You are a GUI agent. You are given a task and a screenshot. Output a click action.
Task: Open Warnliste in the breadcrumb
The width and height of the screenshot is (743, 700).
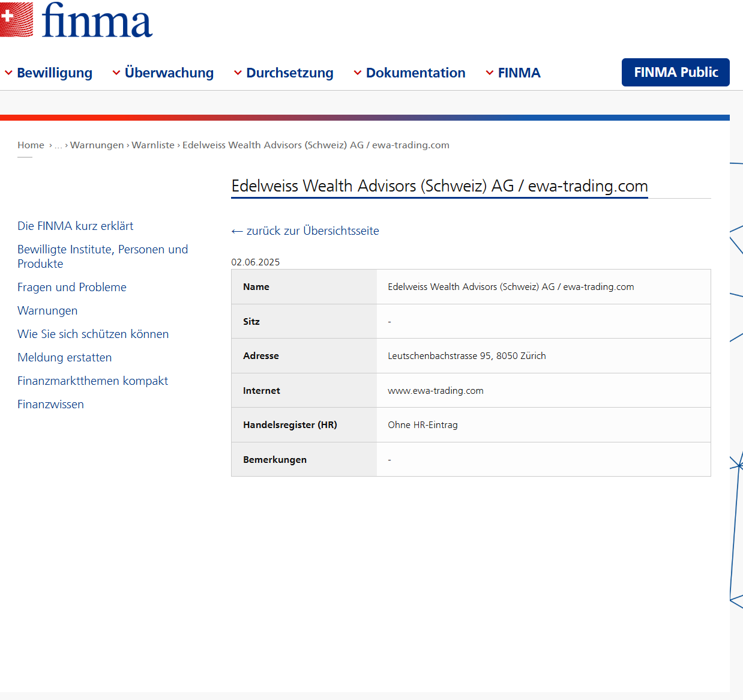(x=153, y=145)
